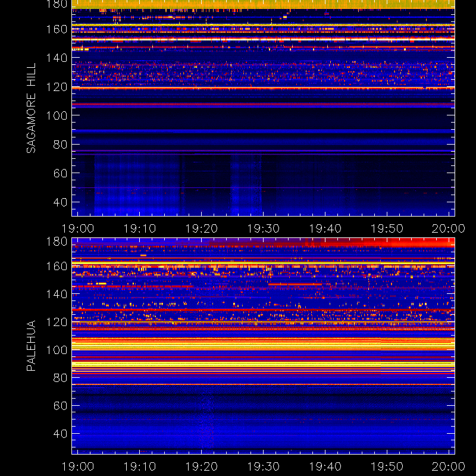The image size is (476, 476).
Task: Click the 80 frequency label on Palehua plot
Action: tap(60, 378)
